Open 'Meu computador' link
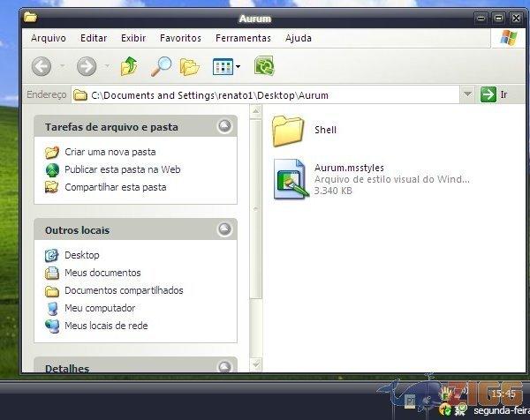The height and width of the screenshot is (420, 530). (100, 308)
